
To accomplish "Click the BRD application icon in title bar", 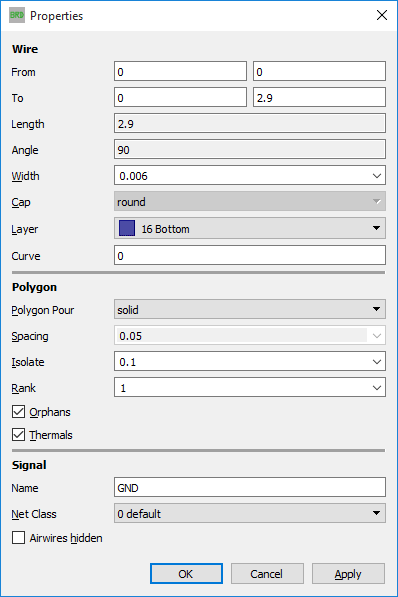I will [x=17, y=15].
